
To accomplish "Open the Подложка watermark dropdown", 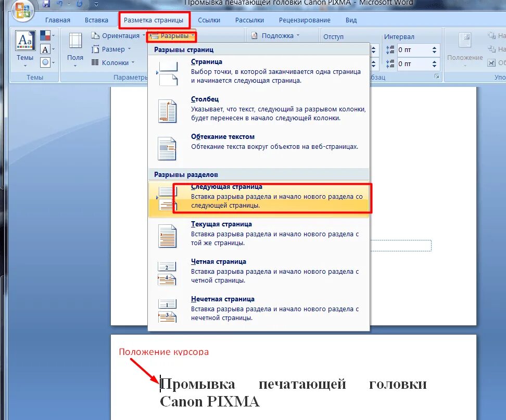I will (275, 36).
